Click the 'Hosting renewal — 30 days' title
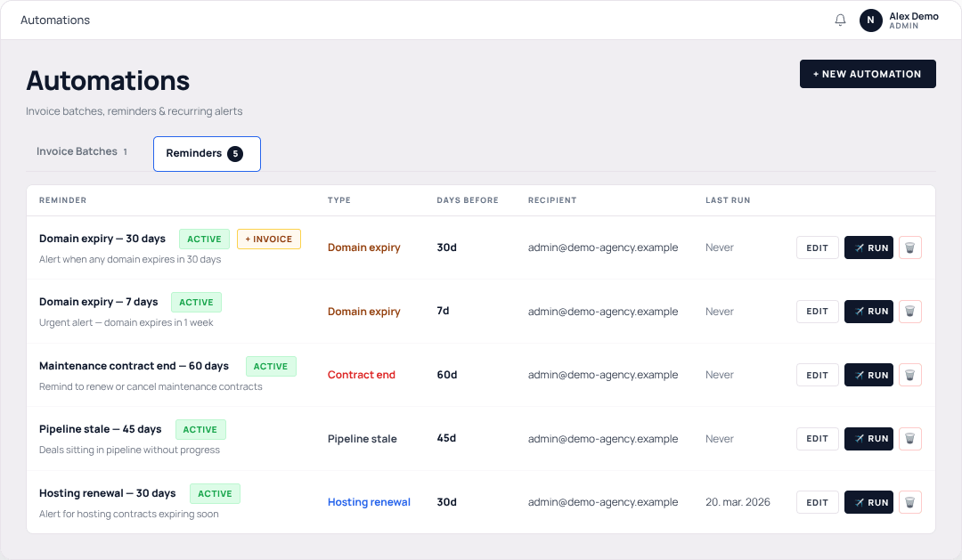Screen dimensions: 962x560 point(108,493)
